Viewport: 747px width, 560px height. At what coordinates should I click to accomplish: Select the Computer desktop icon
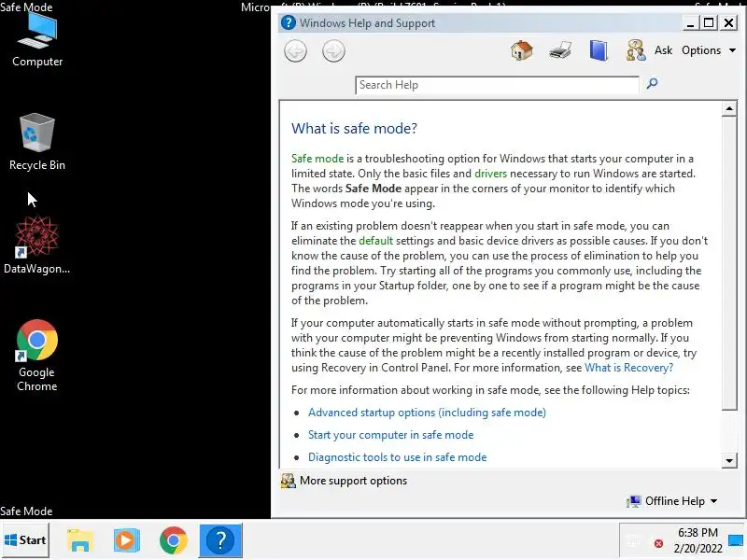pos(37,40)
